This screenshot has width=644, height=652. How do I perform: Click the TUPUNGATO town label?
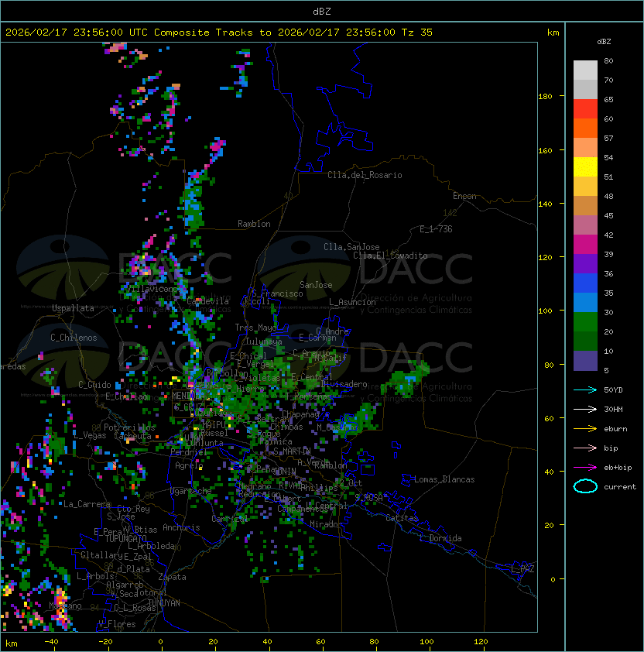[x=125, y=539]
